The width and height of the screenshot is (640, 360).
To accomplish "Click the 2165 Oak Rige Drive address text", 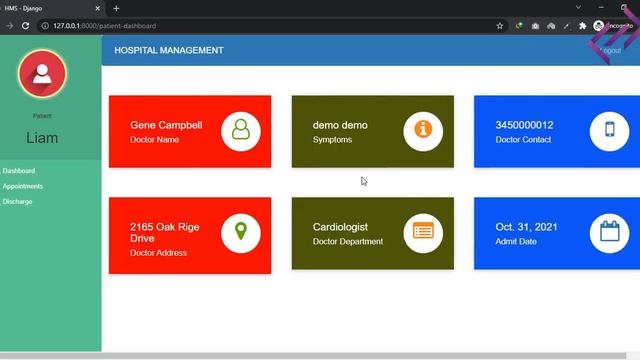I will 165,233.
